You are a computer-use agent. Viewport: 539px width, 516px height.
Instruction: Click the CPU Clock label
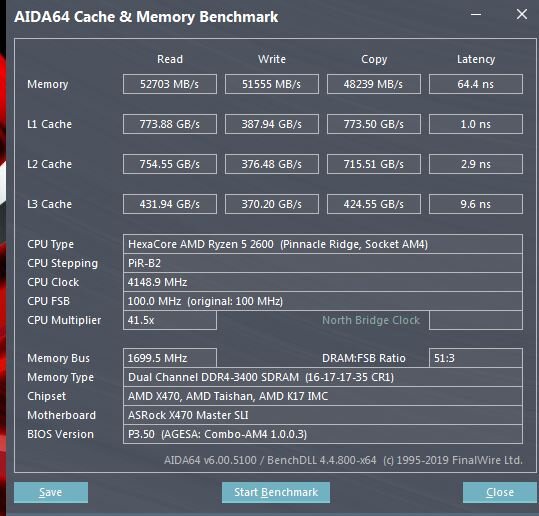pos(53,282)
